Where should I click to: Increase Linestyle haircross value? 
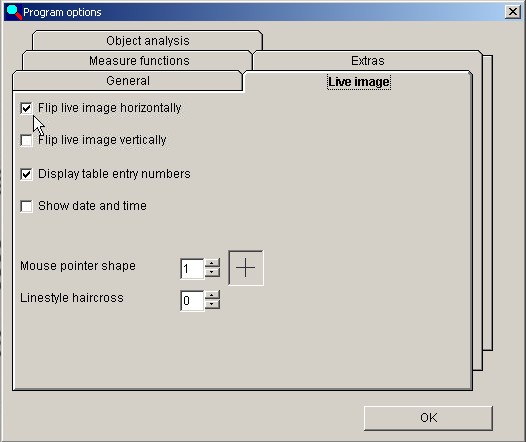[212, 295]
